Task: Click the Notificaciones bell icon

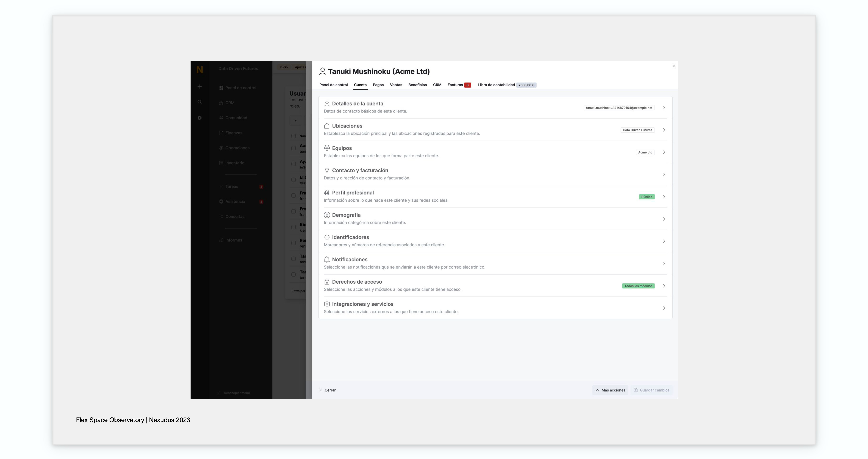Action: (x=326, y=259)
